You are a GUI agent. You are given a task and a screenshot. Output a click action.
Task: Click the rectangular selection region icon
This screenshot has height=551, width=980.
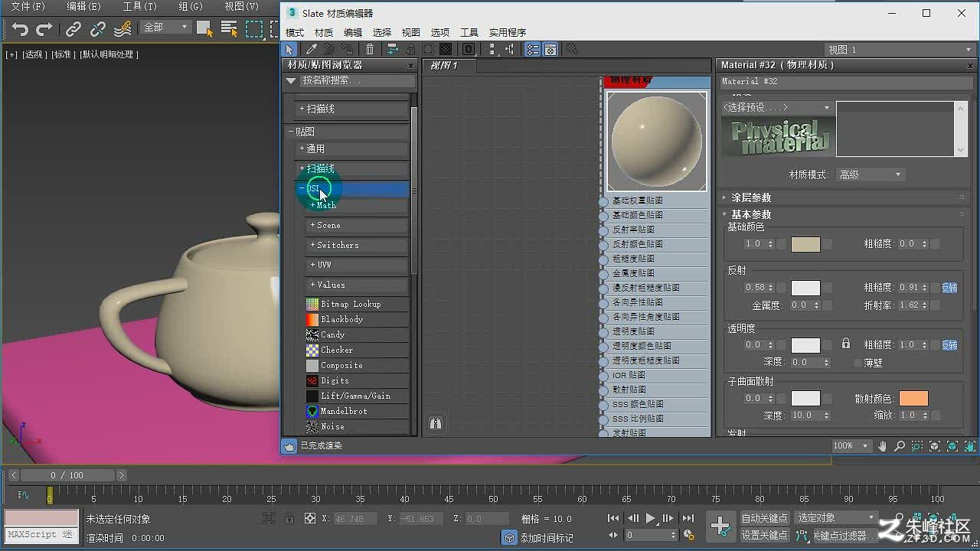[253, 29]
